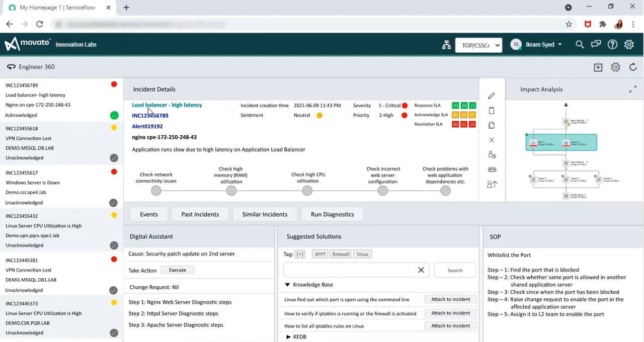Acknowledge the Windows Server is Down incident
The width and height of the screenshot is (644, 342).
click(114, 203)
